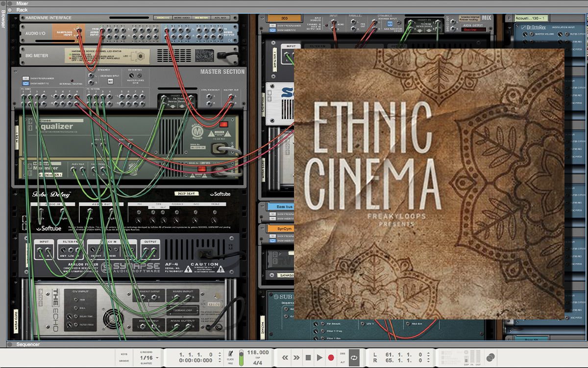The height and width of the screenshot is (368, 588).
Task: Click the right locator stepper arrows
Action: [x=427, y=360]
